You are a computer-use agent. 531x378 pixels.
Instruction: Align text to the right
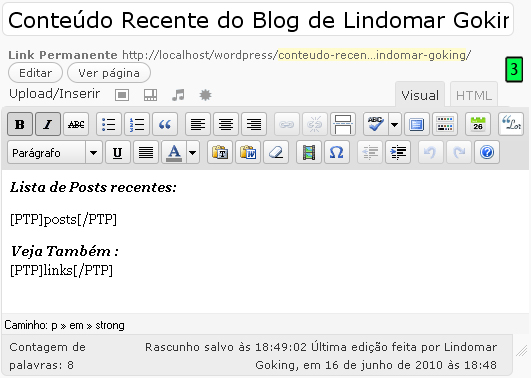tap(254, 124)
